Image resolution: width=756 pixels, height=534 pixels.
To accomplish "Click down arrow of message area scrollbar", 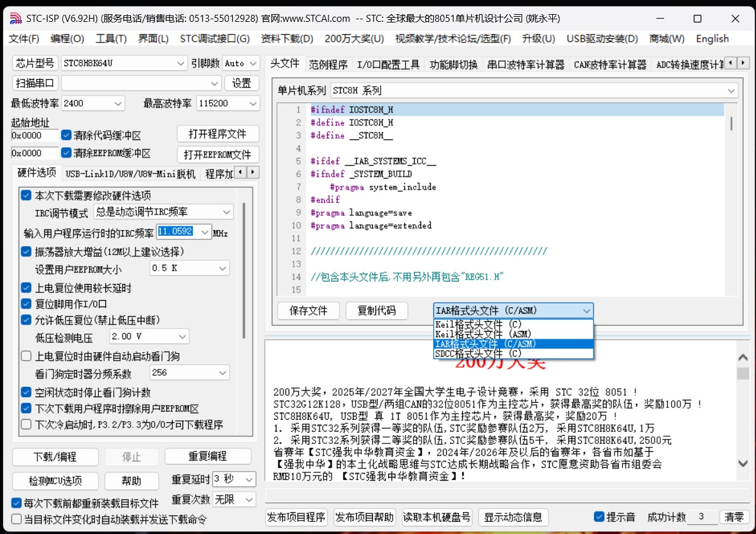I will [743, 464].
